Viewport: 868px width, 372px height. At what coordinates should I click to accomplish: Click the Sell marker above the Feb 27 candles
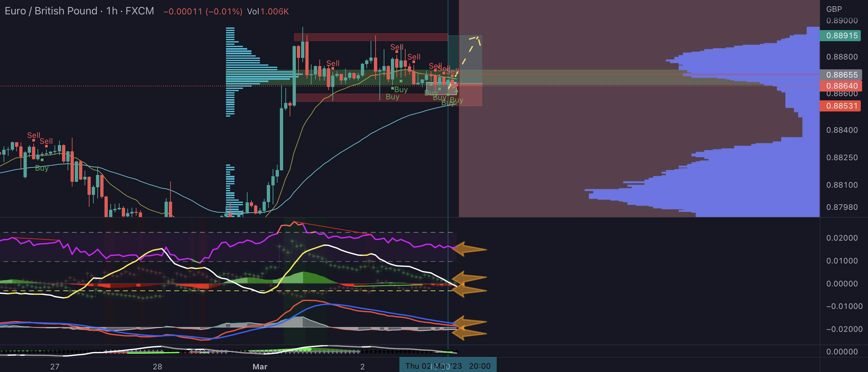coord(34,135)
